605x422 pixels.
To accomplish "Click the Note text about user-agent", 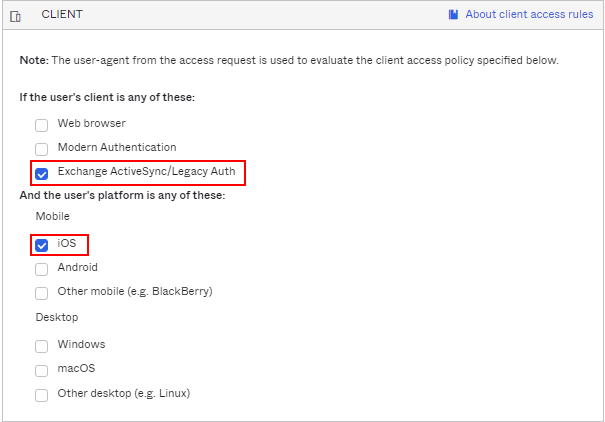I will click(x=289, y=61).
